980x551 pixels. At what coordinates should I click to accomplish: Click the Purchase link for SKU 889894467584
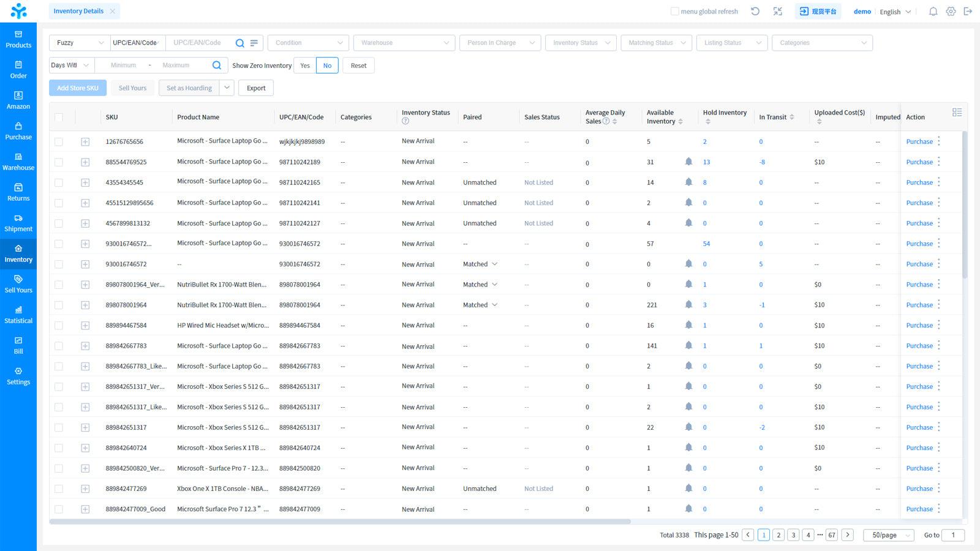tap(919, 326)
